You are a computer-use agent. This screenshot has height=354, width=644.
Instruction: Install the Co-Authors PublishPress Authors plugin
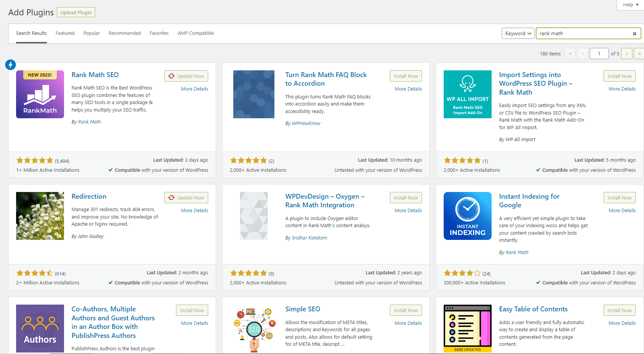(192, 310)
